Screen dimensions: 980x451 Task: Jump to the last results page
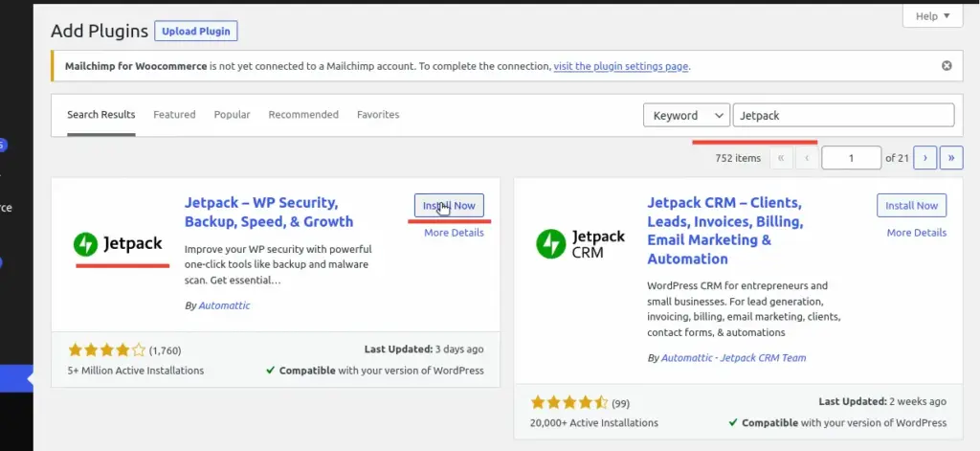(x=951, y=158)
